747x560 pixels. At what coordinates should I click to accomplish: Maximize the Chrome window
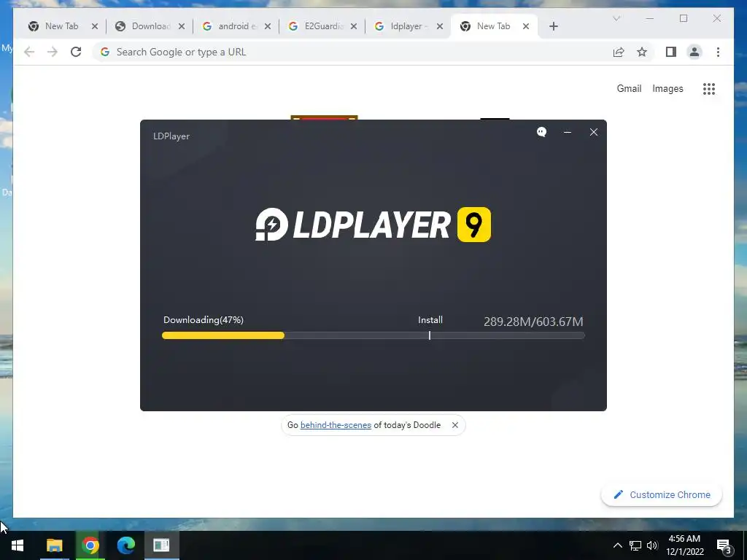tap(684, 18)
